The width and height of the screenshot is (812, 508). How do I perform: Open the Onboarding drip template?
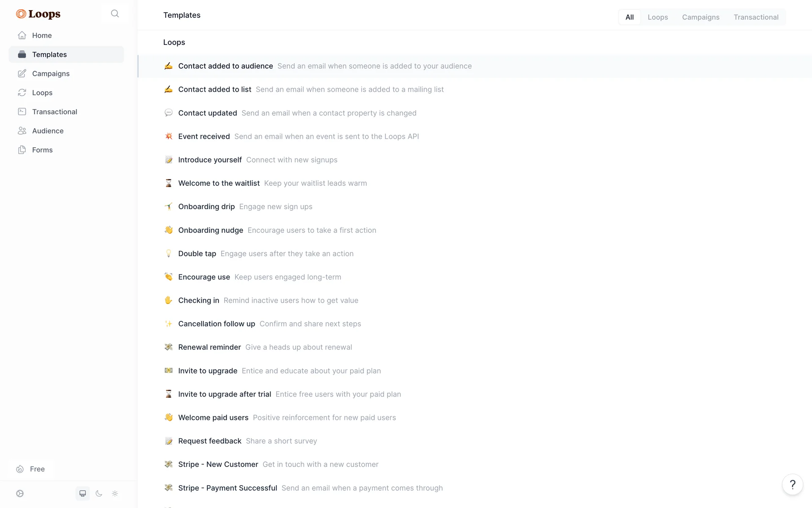click(x=475, y=207)
